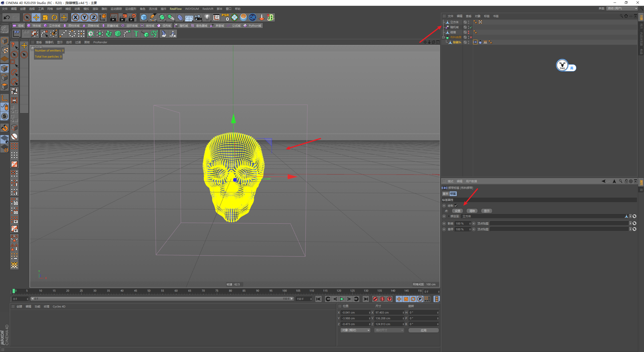Open the 对象 (相对) coordinate dropdown
Image resolution: width=644 pixels, height=352 pixels.
(355, 330)
